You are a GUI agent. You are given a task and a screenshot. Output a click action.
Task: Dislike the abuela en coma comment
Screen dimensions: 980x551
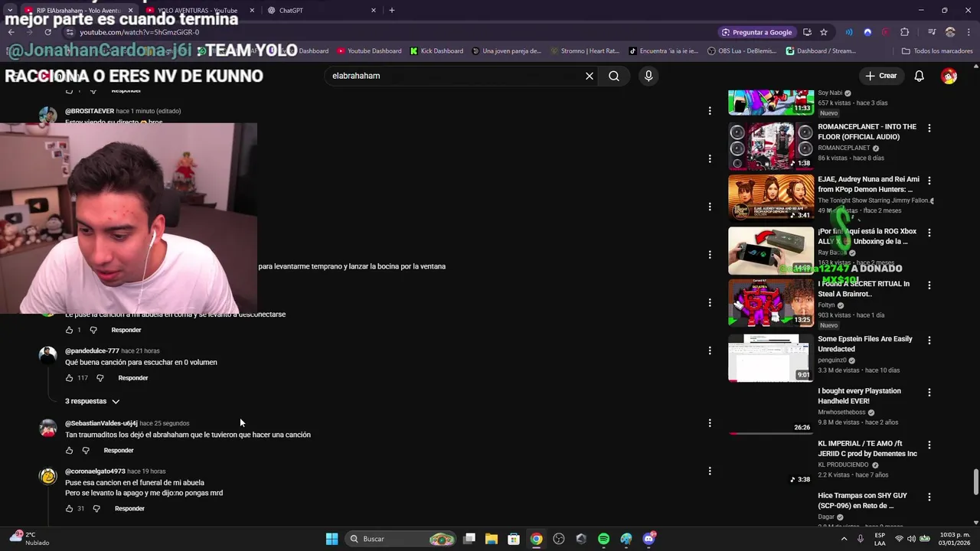click(93, 331)
